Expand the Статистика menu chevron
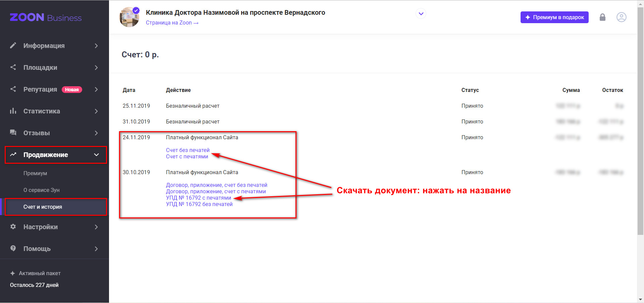644x303 pixels. (96, 111)
